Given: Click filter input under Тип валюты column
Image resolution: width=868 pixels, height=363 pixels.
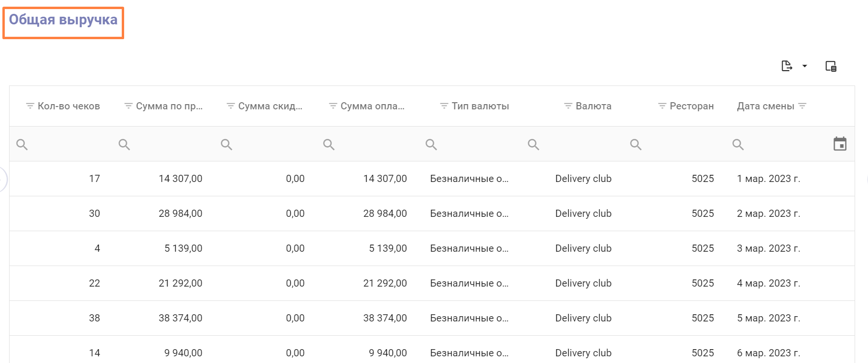Looking at the screenshot, I should pyautogui.click(x=477, y=144).
